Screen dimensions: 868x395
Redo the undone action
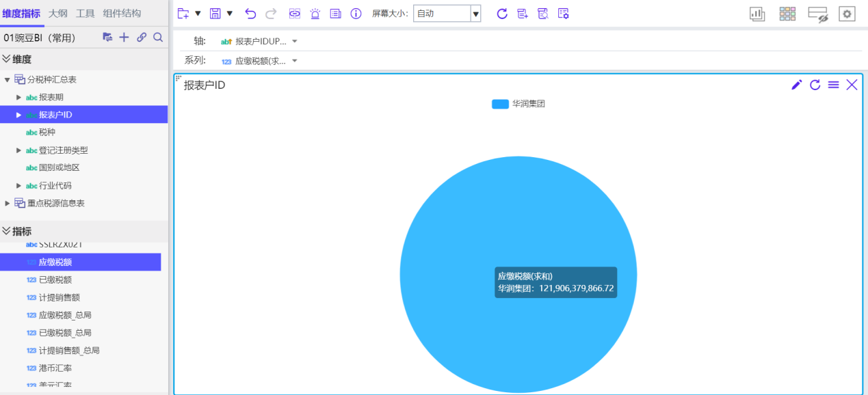point(271,14)
